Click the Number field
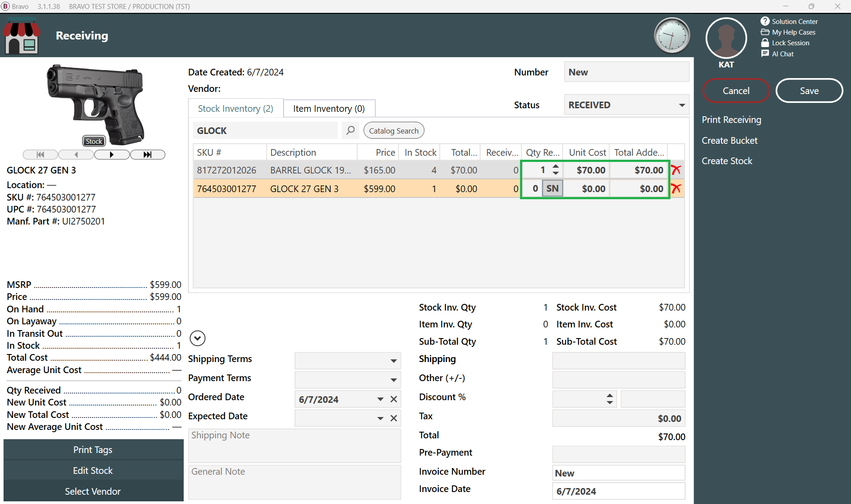Screen dimensions: 851x504 coord(626,72)
